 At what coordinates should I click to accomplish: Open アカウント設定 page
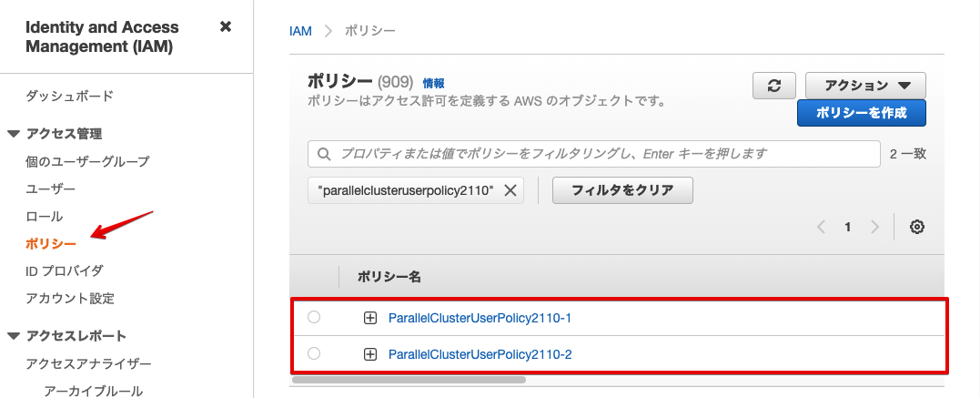coord(70,299)
